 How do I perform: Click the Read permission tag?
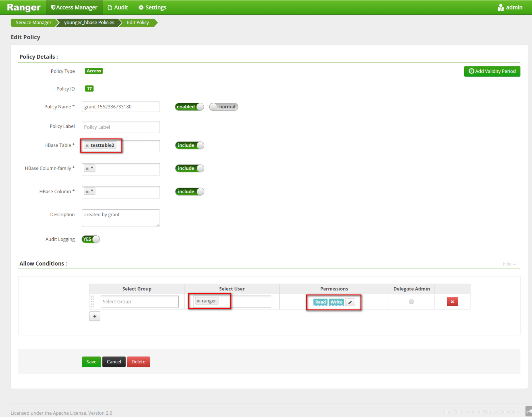coord(320,302)
